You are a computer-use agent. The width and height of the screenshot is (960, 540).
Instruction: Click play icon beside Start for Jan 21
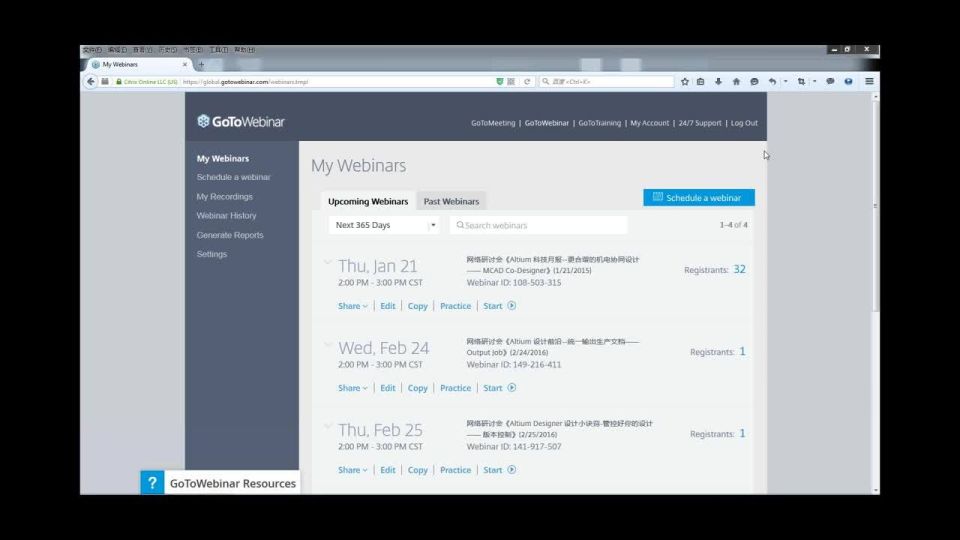click(x=512, y=306)
